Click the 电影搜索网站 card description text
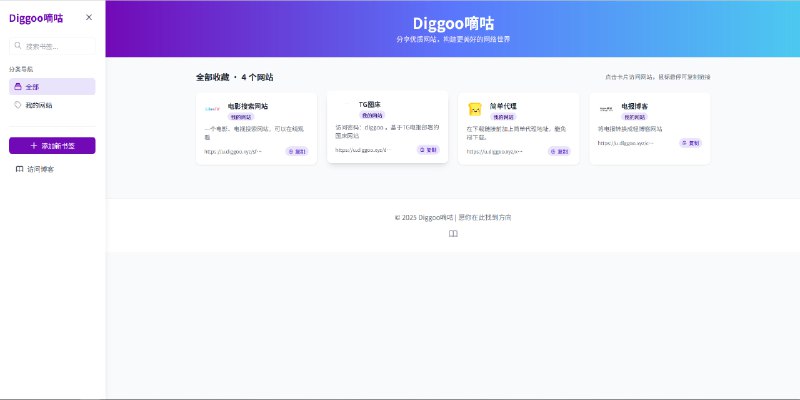Image resolution: width=800 pixels, height=400 pixels. point(255,133)
